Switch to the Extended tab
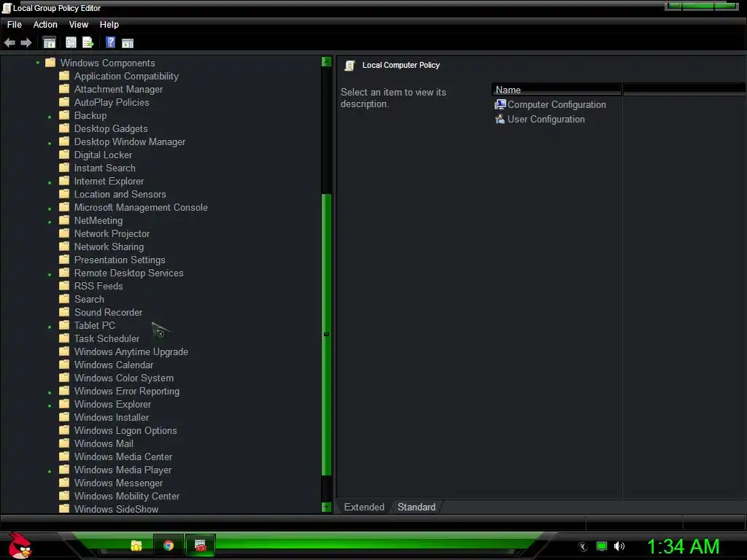The height and width of the screenshot is (560, 747). pos(364,507)
